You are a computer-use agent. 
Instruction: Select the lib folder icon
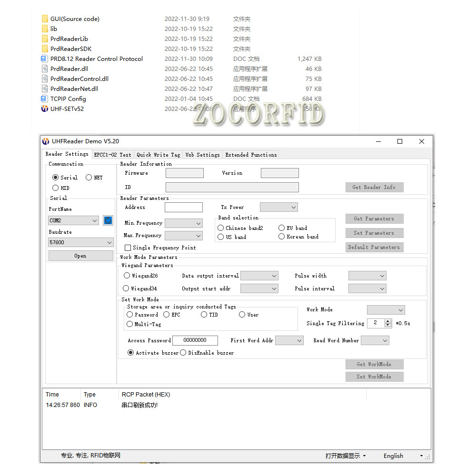point(45,29)
